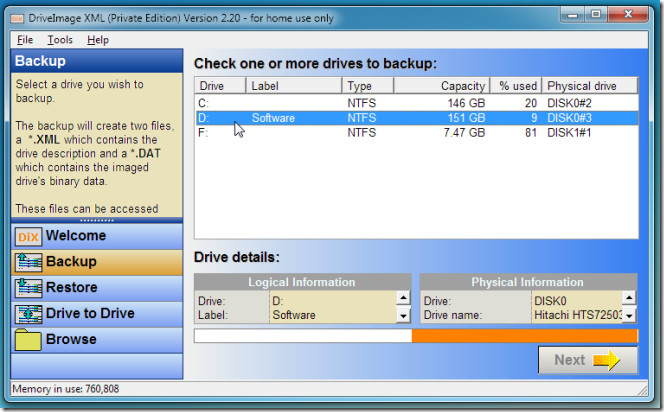The image size is (664, 412).
Task: Click the DISK0 value in Physical Information
Action: click(x=550, y=301)
